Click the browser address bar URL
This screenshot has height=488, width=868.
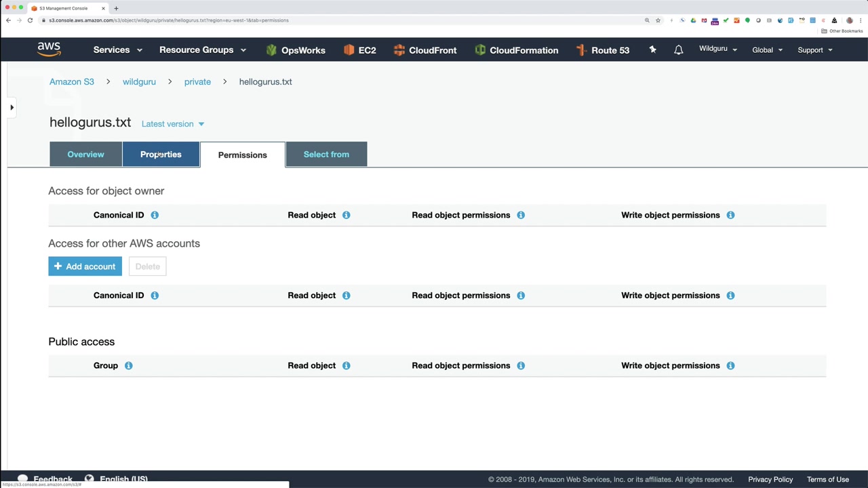pos(169,20)
